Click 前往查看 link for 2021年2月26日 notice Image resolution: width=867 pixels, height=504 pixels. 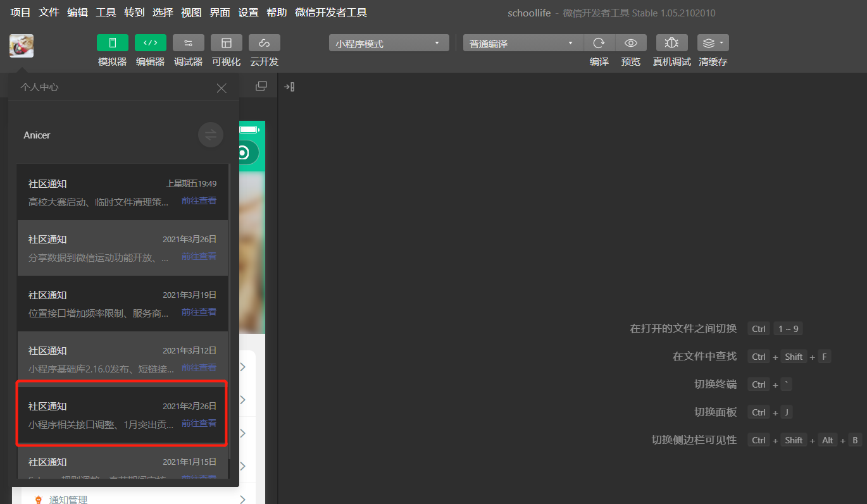(x=199, y=424)
